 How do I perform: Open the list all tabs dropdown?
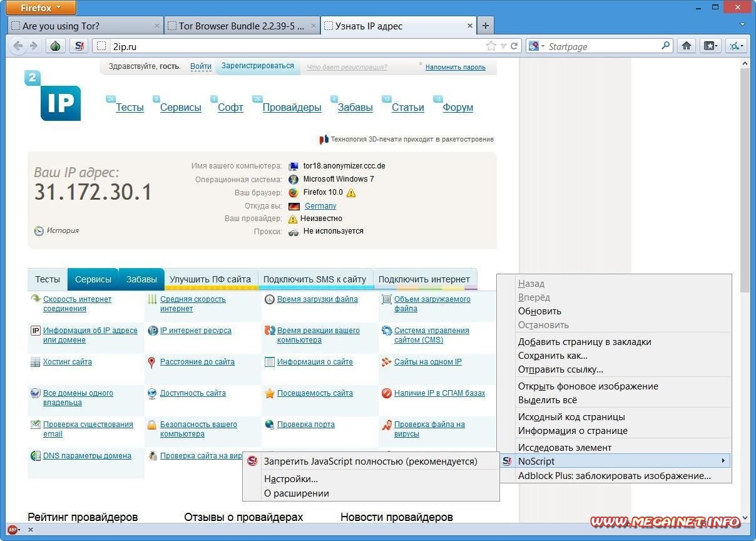pos(742,25)
